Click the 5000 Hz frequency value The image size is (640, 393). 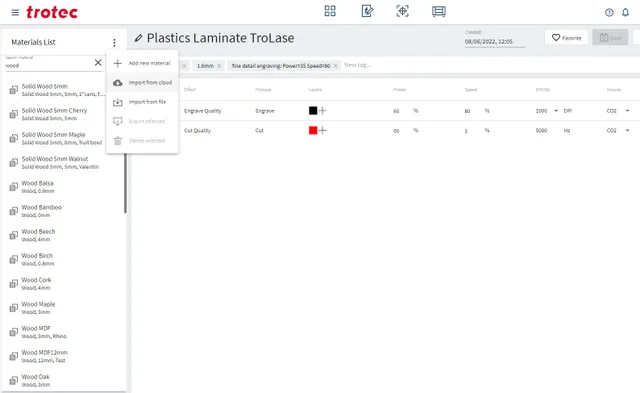(x=541, y=131)
